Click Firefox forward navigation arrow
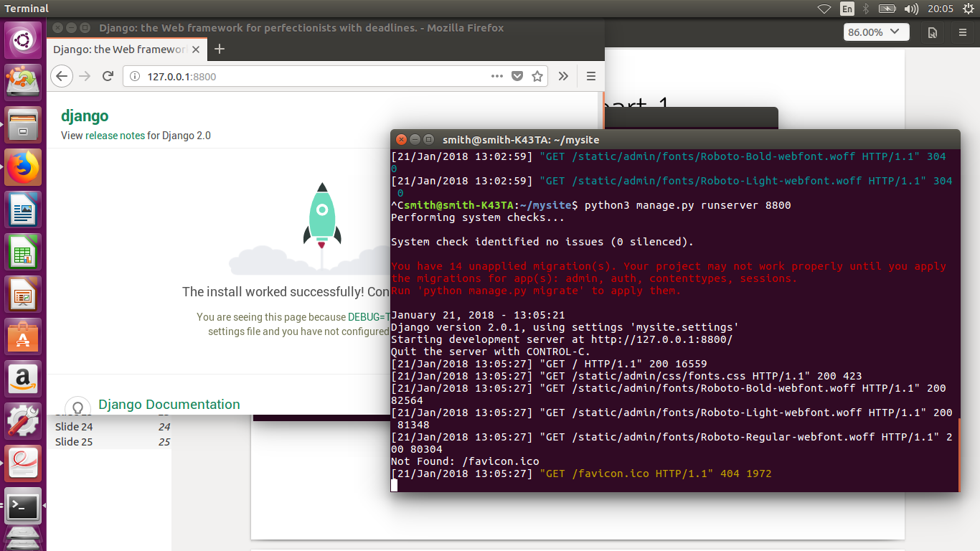Screen dimensions: 980x551 tap(85, 76)
